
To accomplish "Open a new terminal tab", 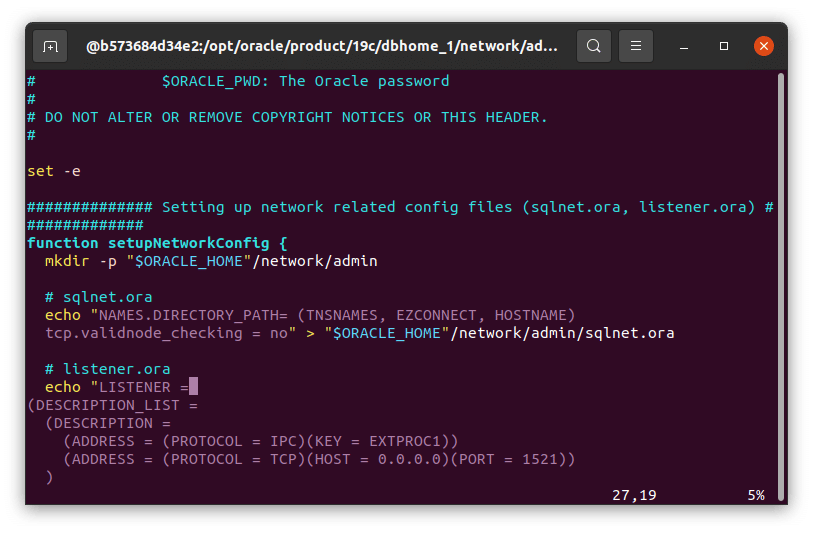I will click(x=50, y=46).
